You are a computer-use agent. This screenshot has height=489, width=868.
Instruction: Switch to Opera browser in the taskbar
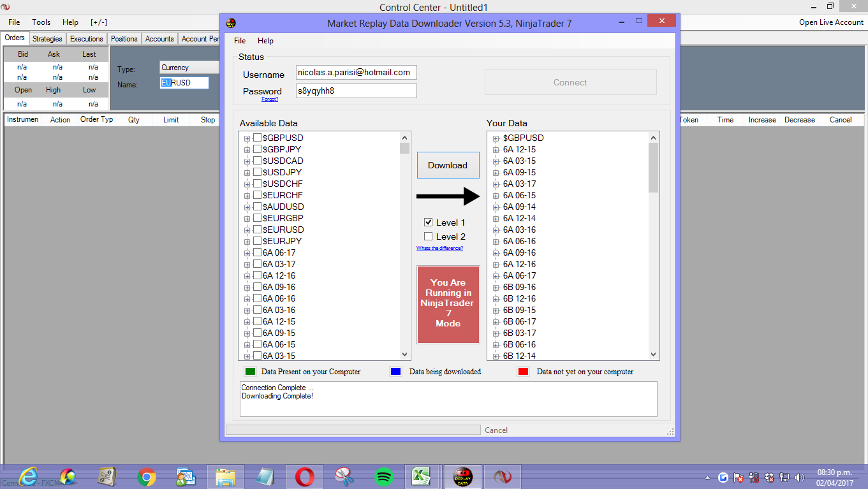305,476
